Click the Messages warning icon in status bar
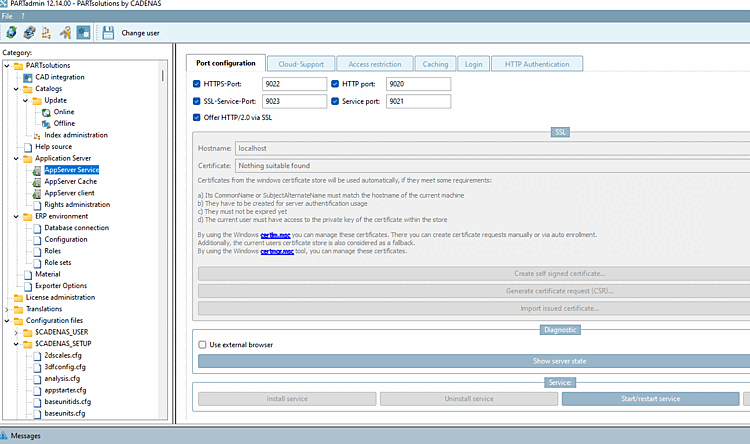Image resolution: width=750 pixels, height=444 pixels. click(x=4, y=435)
